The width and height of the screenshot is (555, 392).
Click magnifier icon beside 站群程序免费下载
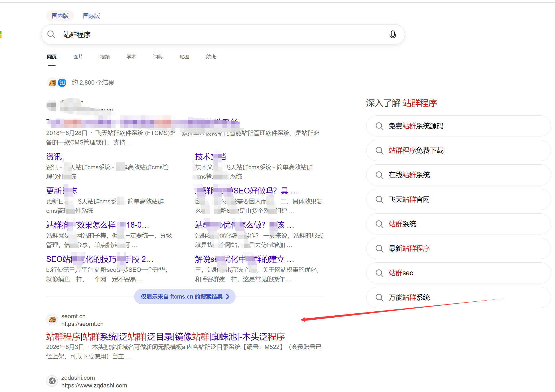click(379, 150)
